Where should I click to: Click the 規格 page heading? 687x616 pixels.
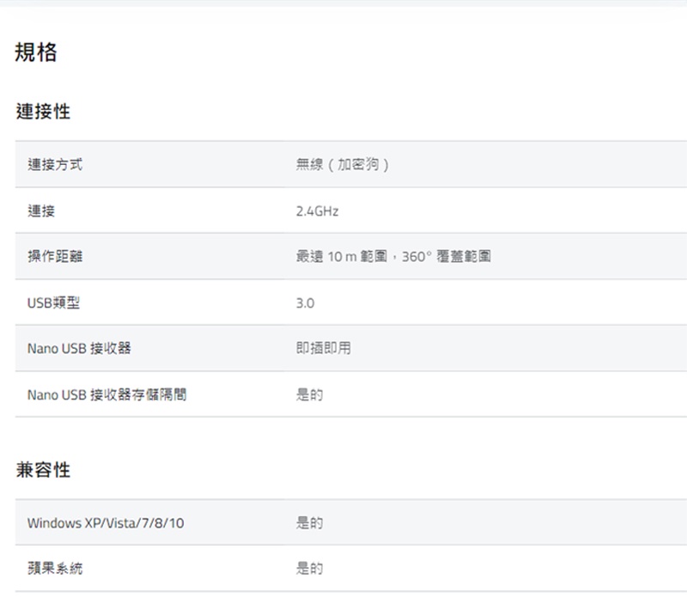[36, 52]
